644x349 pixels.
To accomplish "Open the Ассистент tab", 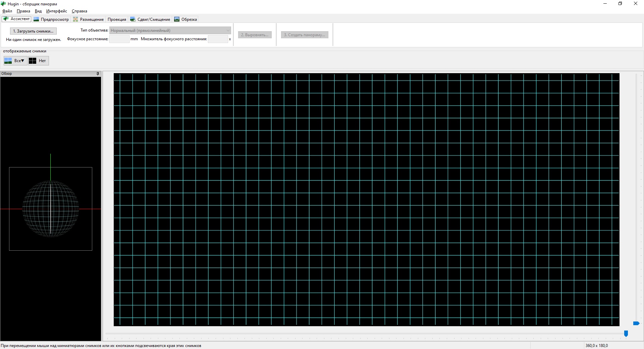I will pyautogui.click(x=17, y=19).
